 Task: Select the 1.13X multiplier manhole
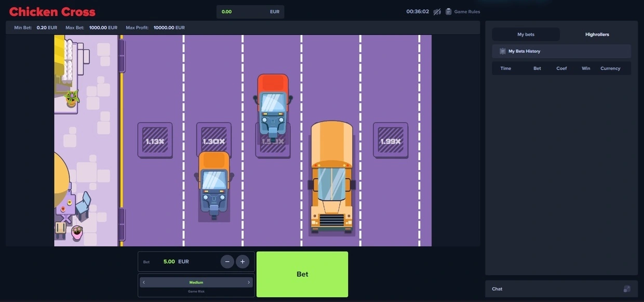point(155,140)
